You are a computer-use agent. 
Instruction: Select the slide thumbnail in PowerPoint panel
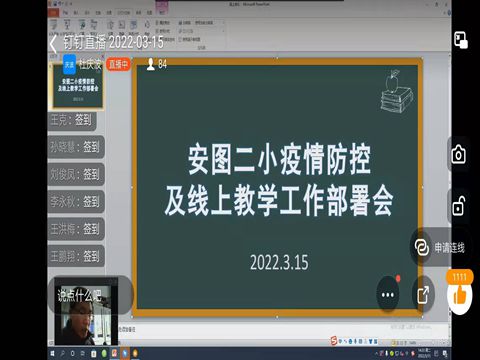click(78, 87)
